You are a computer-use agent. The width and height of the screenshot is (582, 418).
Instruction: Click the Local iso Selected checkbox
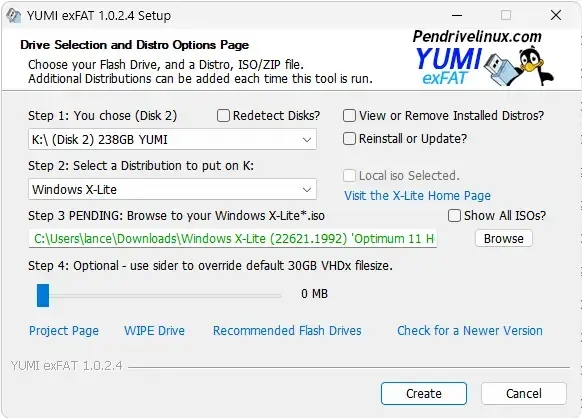click(349, 176)
